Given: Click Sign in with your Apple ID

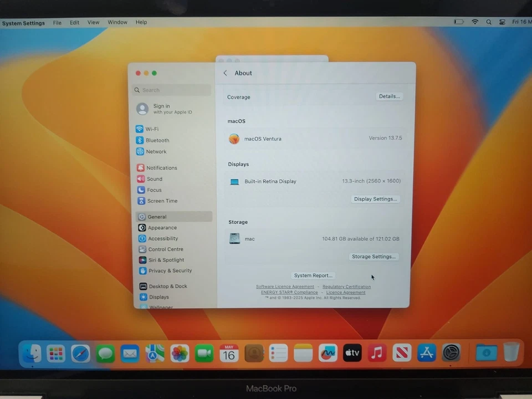Looking at the screenshot, I should coord(165,109).
